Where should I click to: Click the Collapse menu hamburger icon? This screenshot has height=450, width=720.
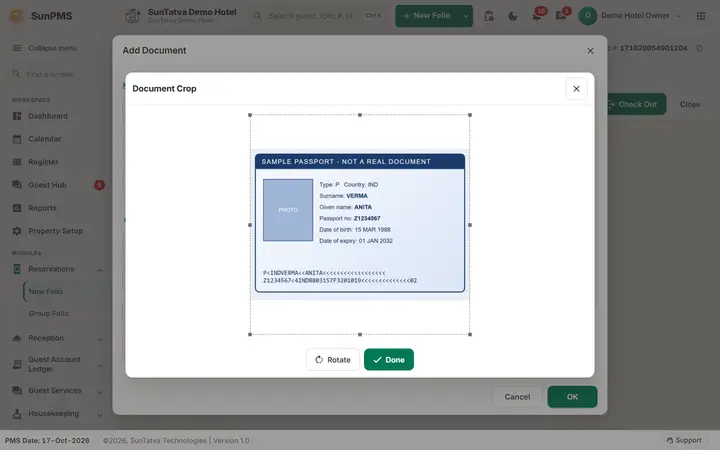(17, 48)
